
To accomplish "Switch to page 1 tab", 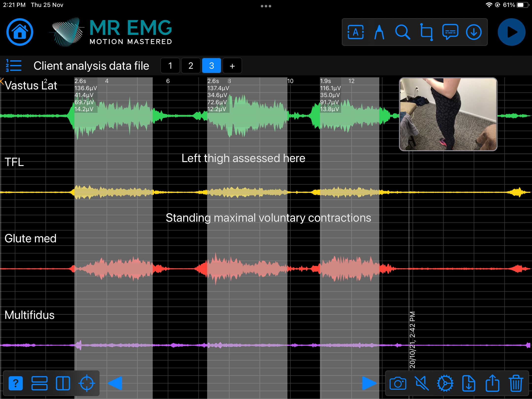I will 170,66.
